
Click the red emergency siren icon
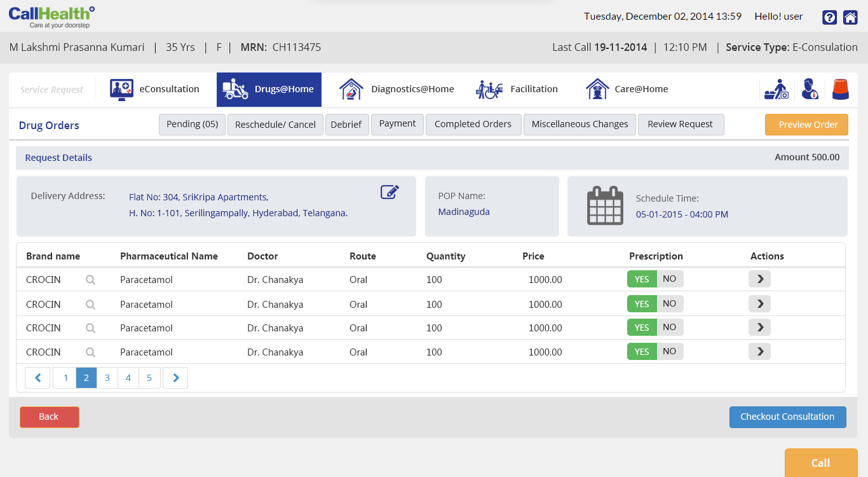(841, 90)
